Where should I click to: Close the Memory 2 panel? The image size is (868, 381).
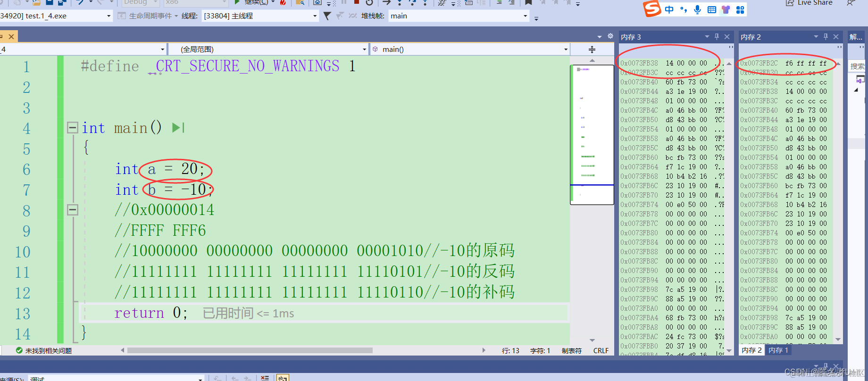point(836,36)
